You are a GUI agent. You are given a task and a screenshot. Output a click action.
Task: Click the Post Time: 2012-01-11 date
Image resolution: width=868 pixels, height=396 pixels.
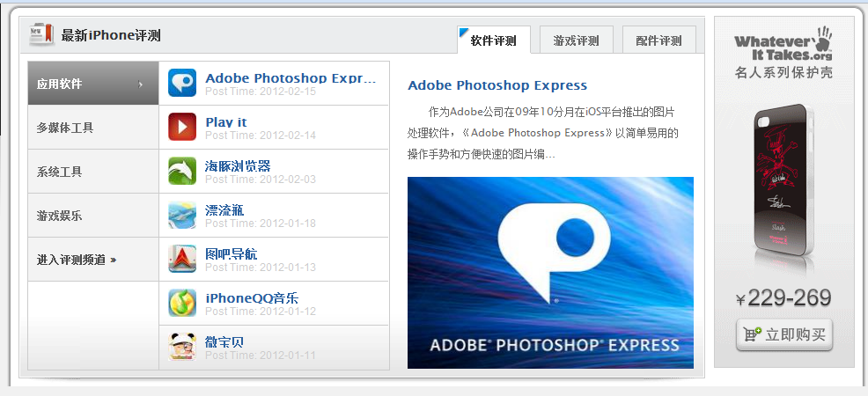point(261,355)
